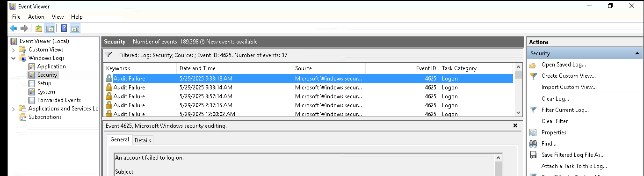The image size is (644, 176).
Task: Collapse the Windows Logs tree node
Action: pyautogui.click(x=13, y=58)
